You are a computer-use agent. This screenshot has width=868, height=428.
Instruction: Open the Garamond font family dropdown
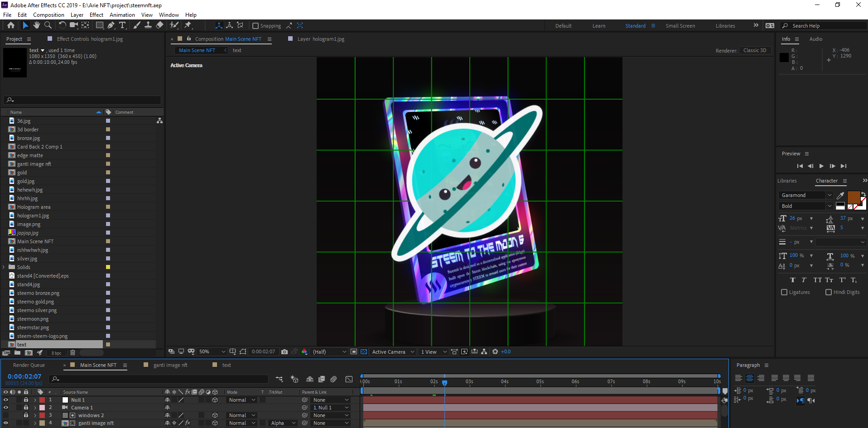tap(806, 195)
